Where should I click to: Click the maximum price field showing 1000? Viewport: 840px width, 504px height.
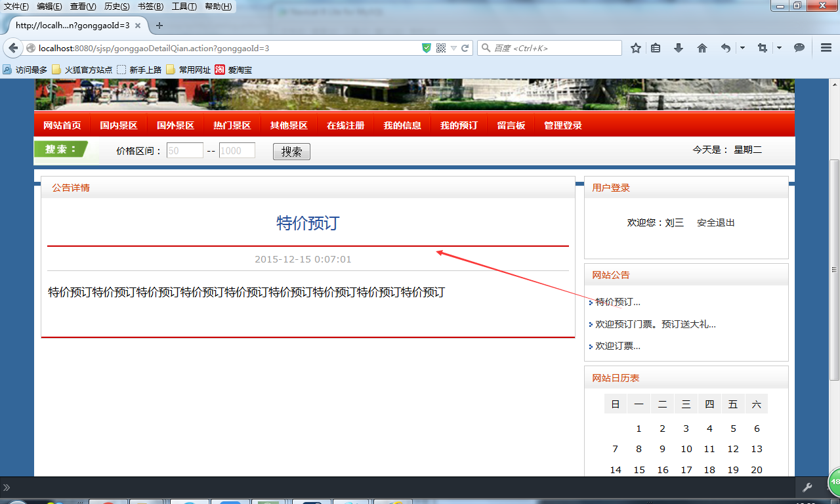pyautogui.click(x=237, y=150)
